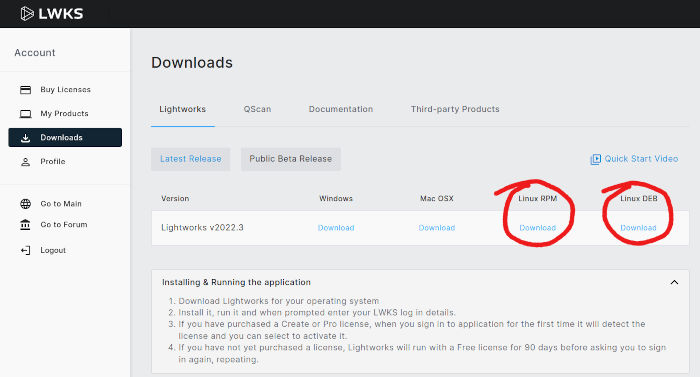Open Profile in the sidebar
Viewport: 700px width, 377px height.
click(x=53, y=162)
